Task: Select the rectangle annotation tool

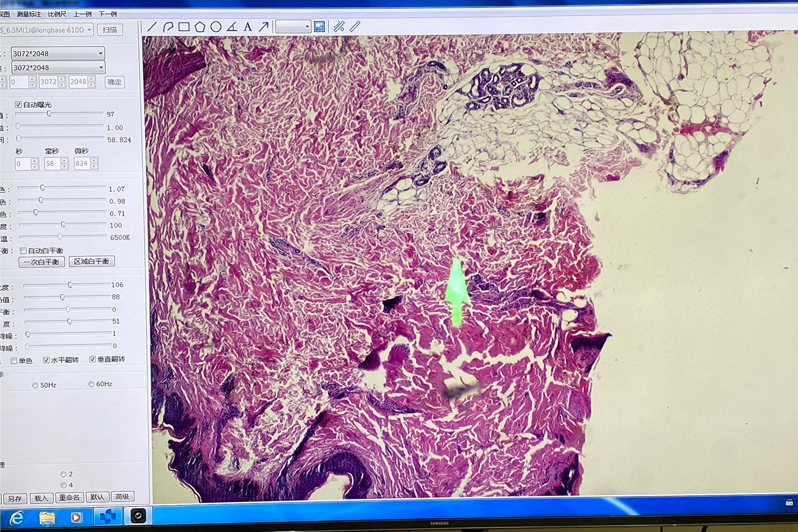Action: pyautogui.click(x=184, y=26)
